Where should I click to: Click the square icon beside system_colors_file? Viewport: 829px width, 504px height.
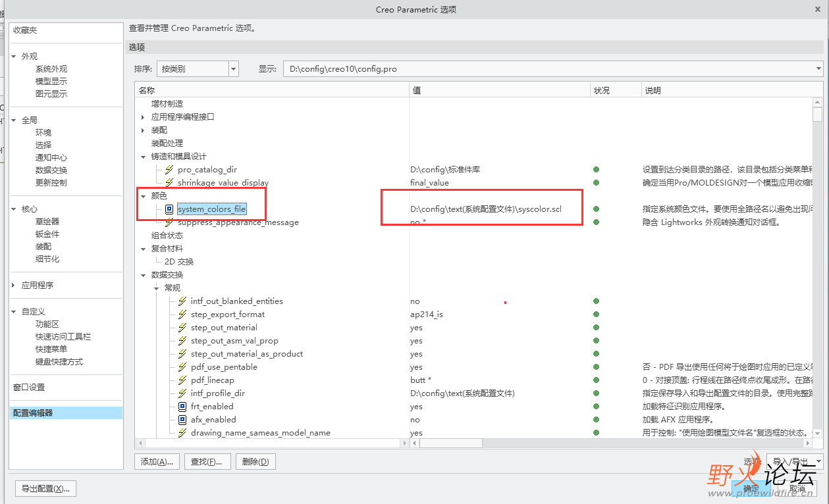(x=169, y=209)
